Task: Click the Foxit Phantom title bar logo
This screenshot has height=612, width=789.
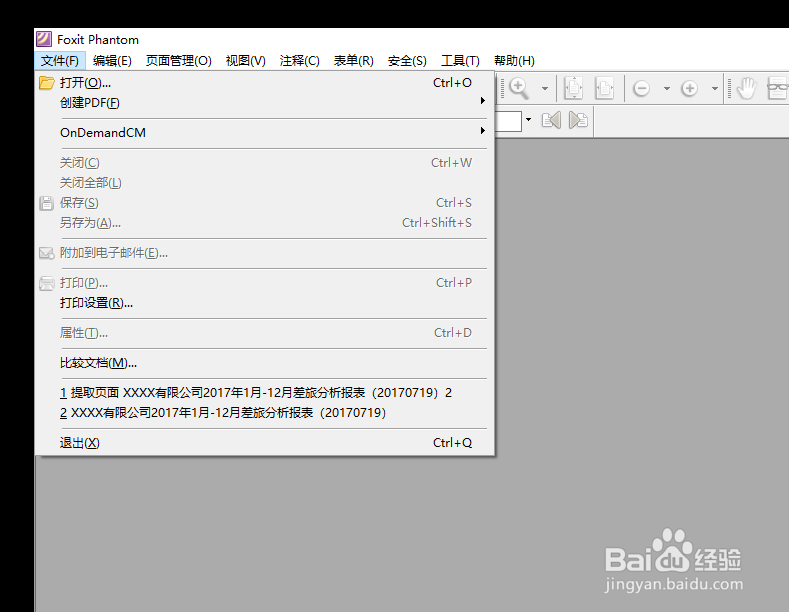Action: click(x=44, y=39)
